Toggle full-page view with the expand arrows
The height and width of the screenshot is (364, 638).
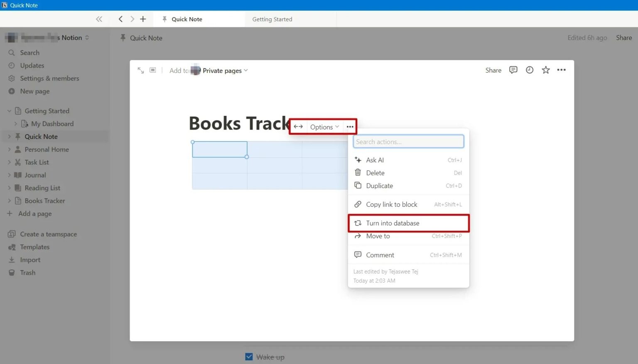click(140, 70)
